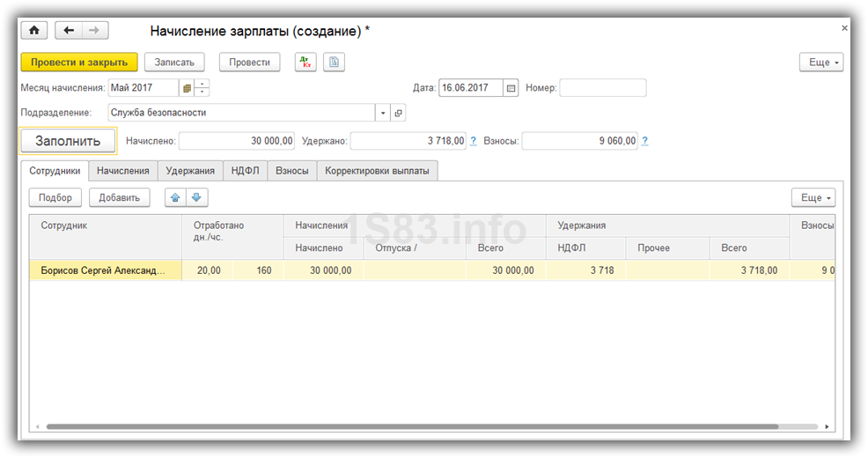The height and width of the screenshot is (458, 868).
Task: Click question mark beside Взносы amount
Action: point(644,141)
